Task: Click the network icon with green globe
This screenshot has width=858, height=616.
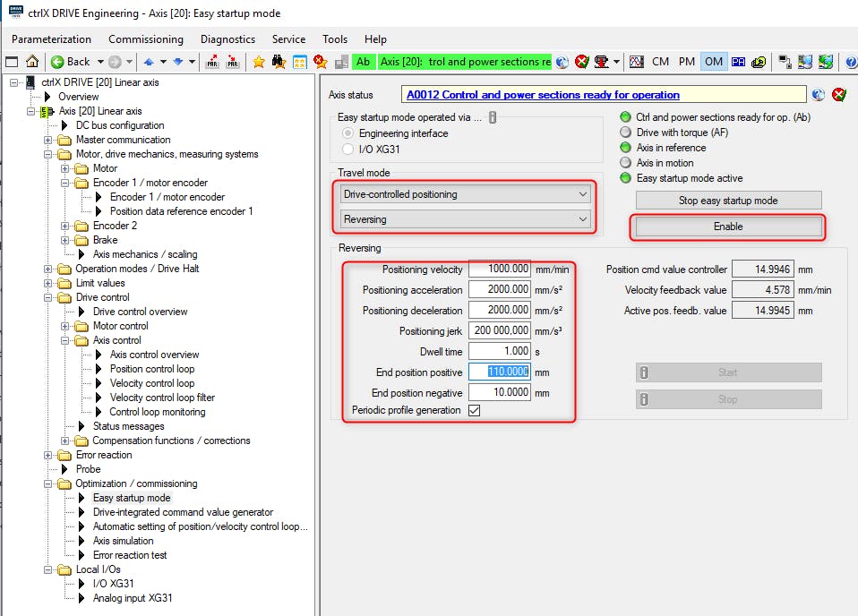Action: pyautogui.click(x=825, y=62)
